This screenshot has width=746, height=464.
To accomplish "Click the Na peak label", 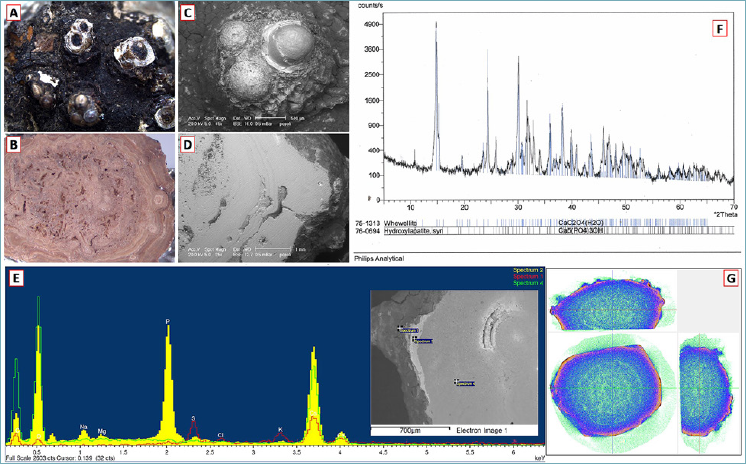I will coord(84,427).
